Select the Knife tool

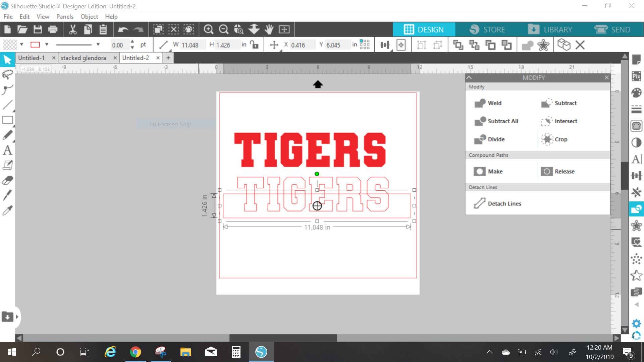coord(7,195)
